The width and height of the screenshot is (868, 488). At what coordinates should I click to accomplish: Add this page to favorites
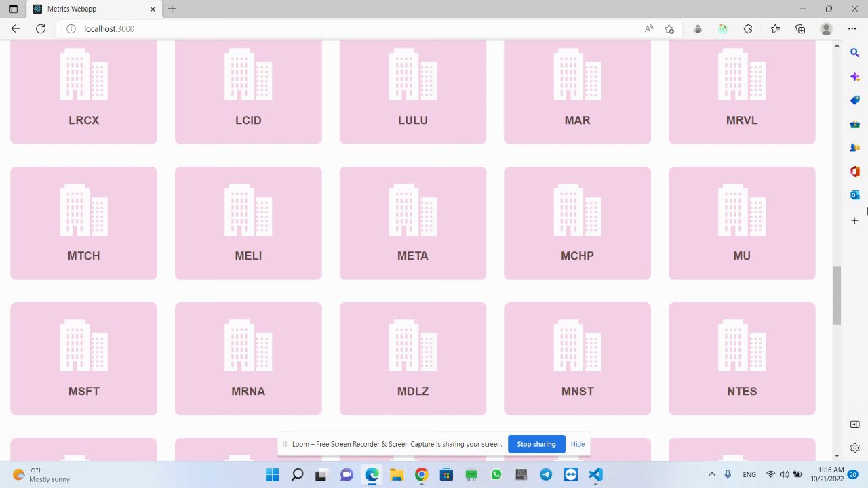click(669, 28)
